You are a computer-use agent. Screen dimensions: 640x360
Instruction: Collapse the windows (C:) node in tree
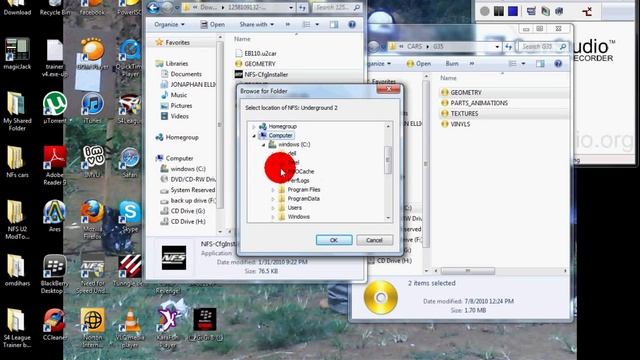click(263, 144)
